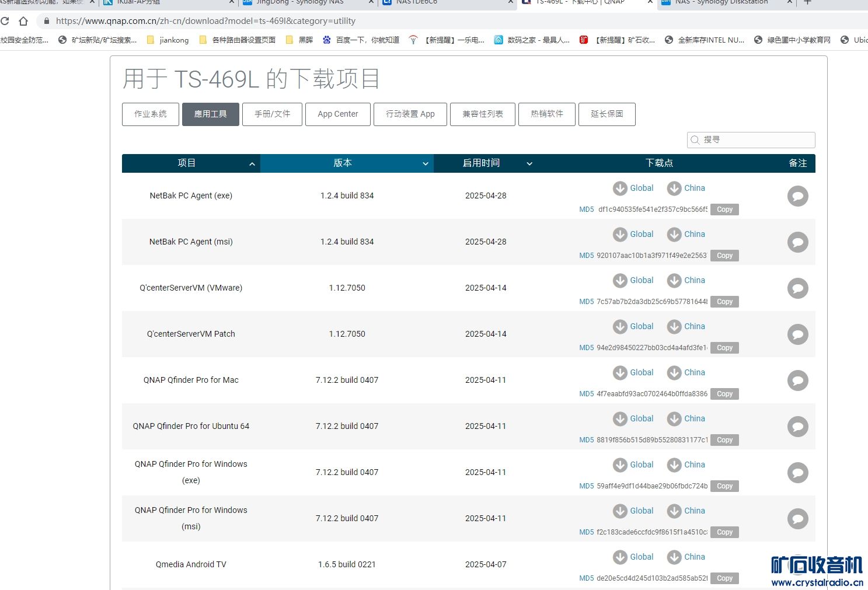Screen dimensions: 868x590
Task: Click China download icon for Qfinder Pro Windows (msi)
Action: 674,511
